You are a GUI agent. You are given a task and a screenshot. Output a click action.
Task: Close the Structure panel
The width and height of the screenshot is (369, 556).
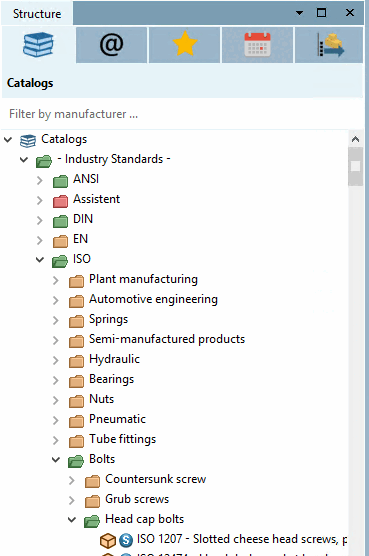pos(350,13)
